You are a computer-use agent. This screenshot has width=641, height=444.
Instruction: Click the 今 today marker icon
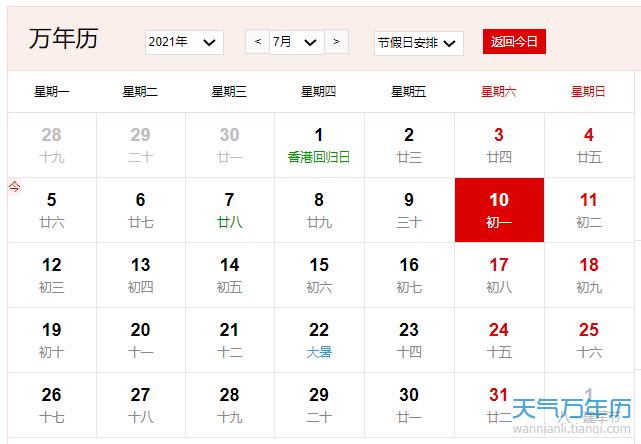[x=14, y=186]
